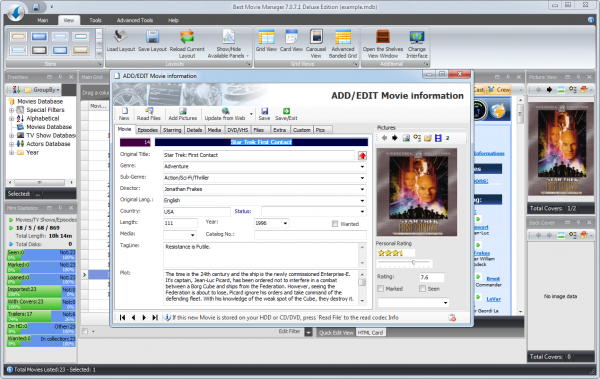Switch to Card View

(291, 37)
